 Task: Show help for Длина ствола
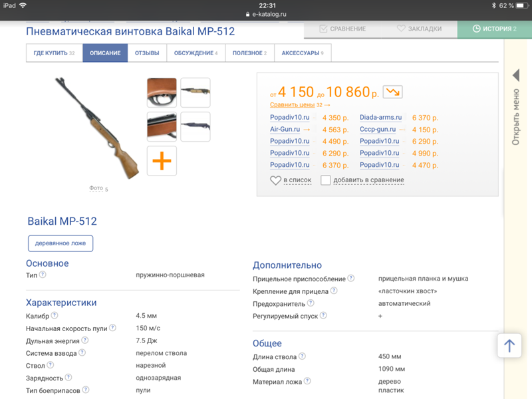(x=302, y=356)
